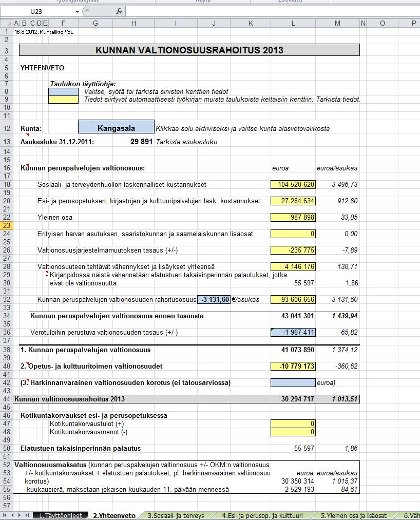
Task: Select column header H
Action: click(133, 23)
